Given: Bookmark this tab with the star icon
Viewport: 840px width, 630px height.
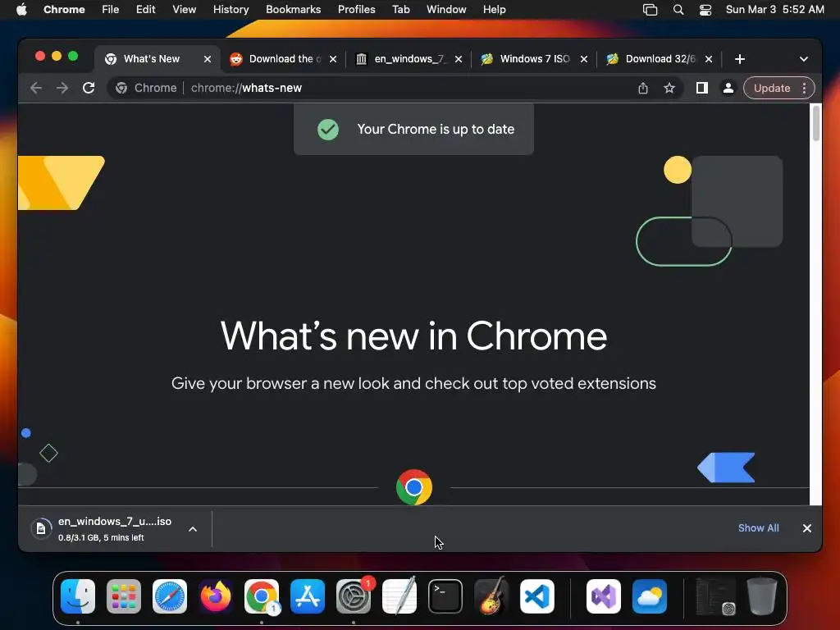Looking at the screenshot, I should [669, 88].
